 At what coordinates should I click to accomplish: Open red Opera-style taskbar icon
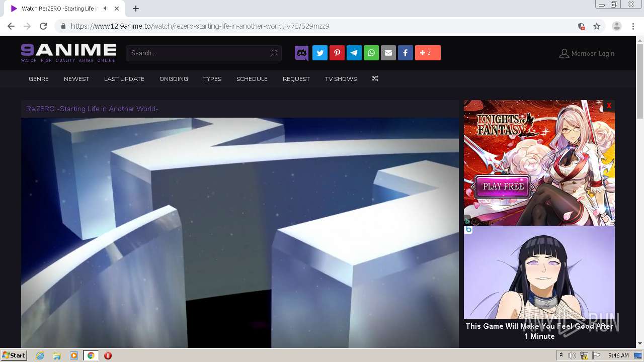108,355
